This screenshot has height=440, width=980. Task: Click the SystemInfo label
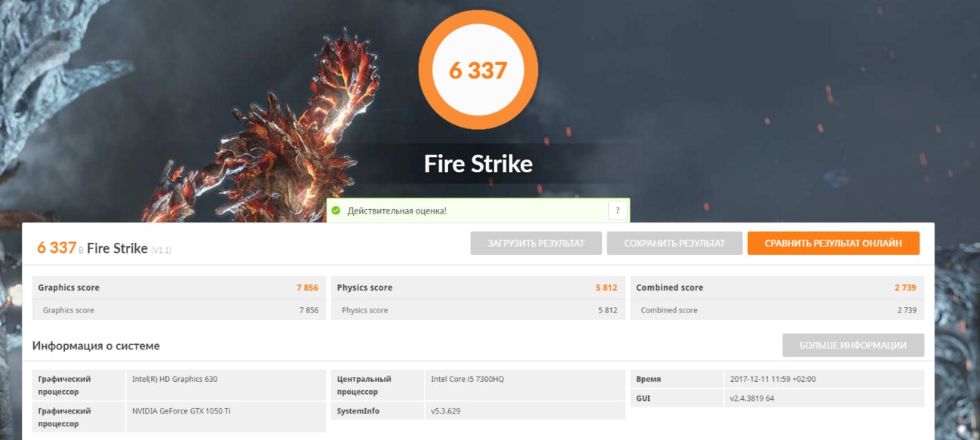[358, 411]
